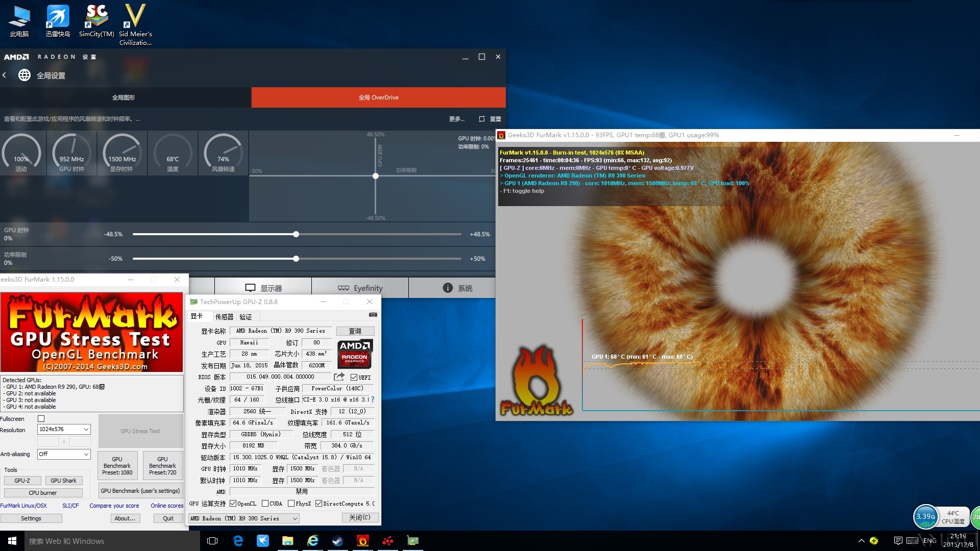The width and height of the screenshot is (980, 551).
Task: Click FurMark GPU-Z tools button
Action: tap(22, 481)
